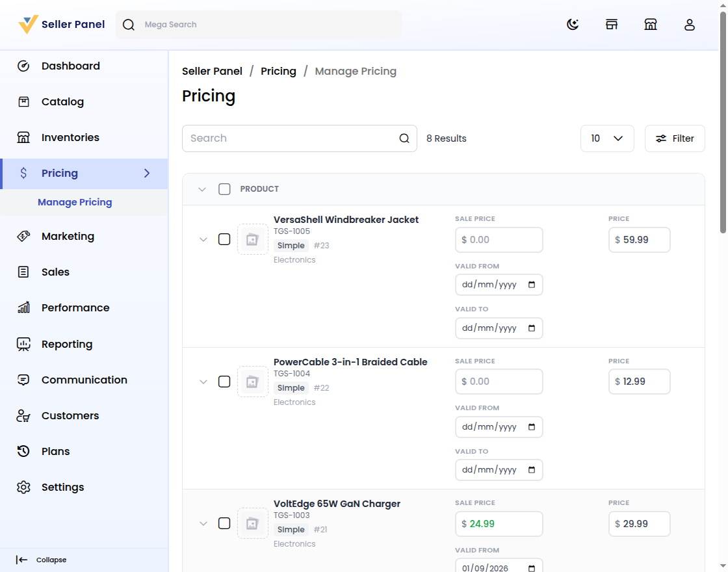Click the Reporting presentation icon
The width and height of the screenshot is (728, 572).
[23, 344]
